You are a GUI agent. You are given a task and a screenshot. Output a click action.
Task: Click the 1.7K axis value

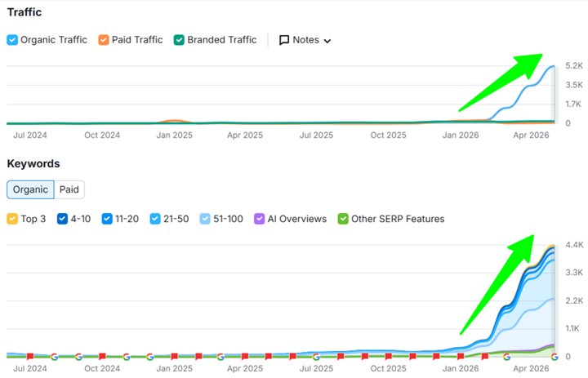(574, 105)
